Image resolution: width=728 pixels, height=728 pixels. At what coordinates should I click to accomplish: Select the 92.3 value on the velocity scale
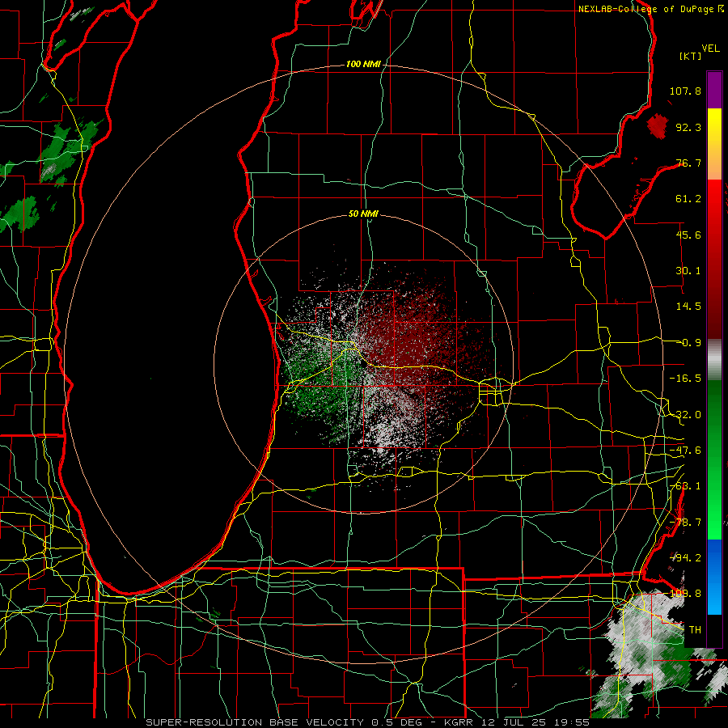point(688,127)
